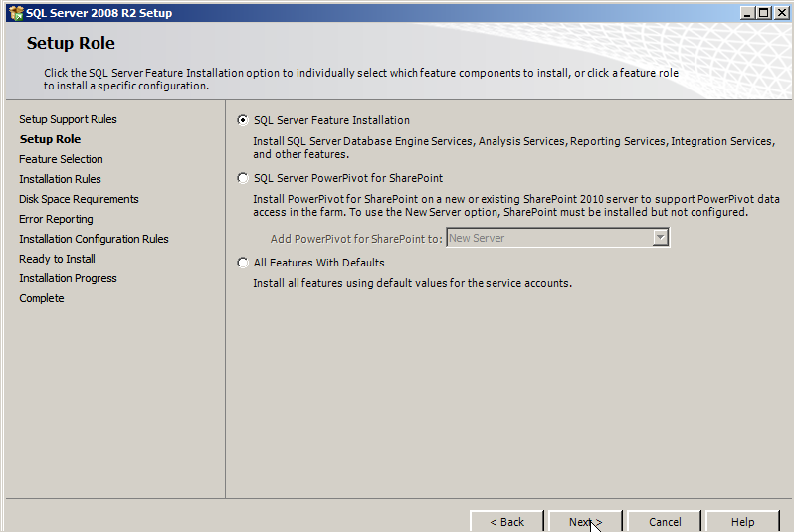The height and width of the screenshot is (532, 794).
Task: Select All Features With Defaults option
Action: coord(243,263)
